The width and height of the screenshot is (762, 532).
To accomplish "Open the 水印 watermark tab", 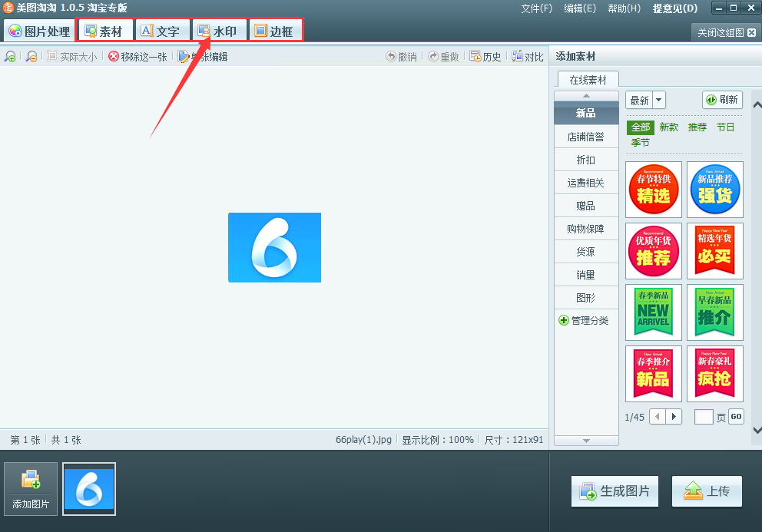I will [218, 31].
